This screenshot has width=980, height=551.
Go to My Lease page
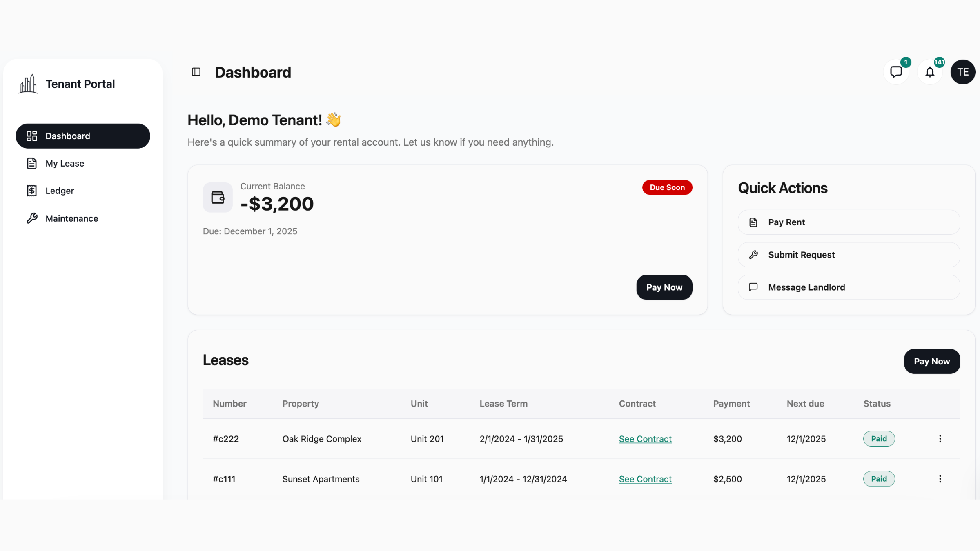click(x=65, y=164)
